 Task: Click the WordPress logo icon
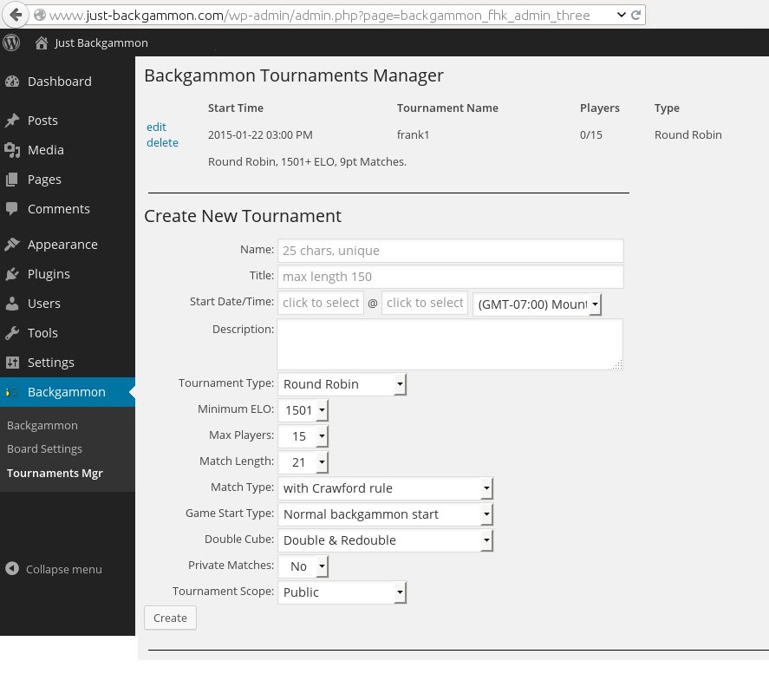[x=11, y=43]
